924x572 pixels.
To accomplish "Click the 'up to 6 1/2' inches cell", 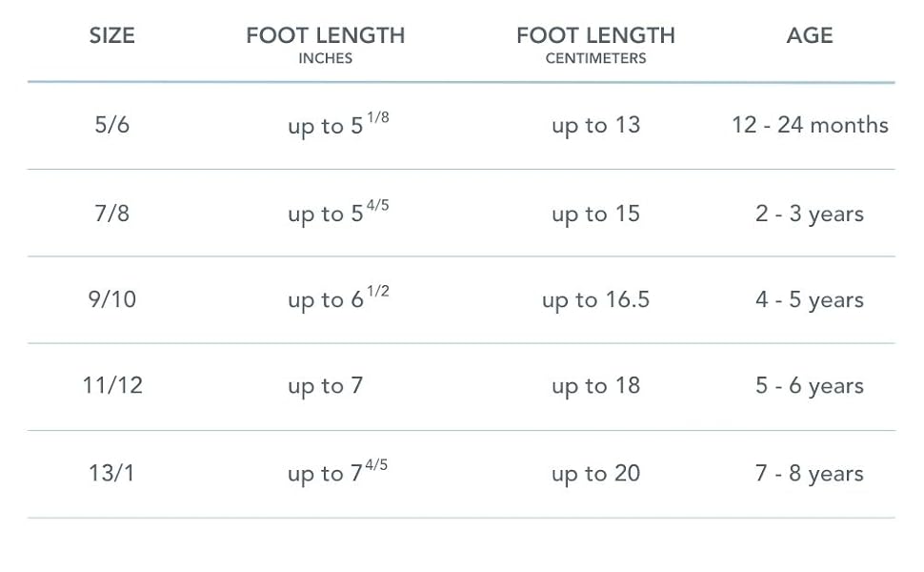I will click(337, 299).
